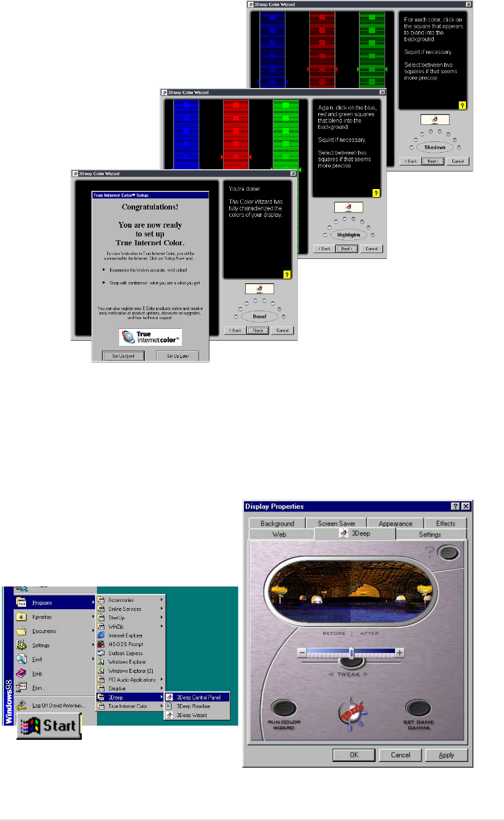
Task: Click Back in the Shadows wizard
Action: coord(411,161)
